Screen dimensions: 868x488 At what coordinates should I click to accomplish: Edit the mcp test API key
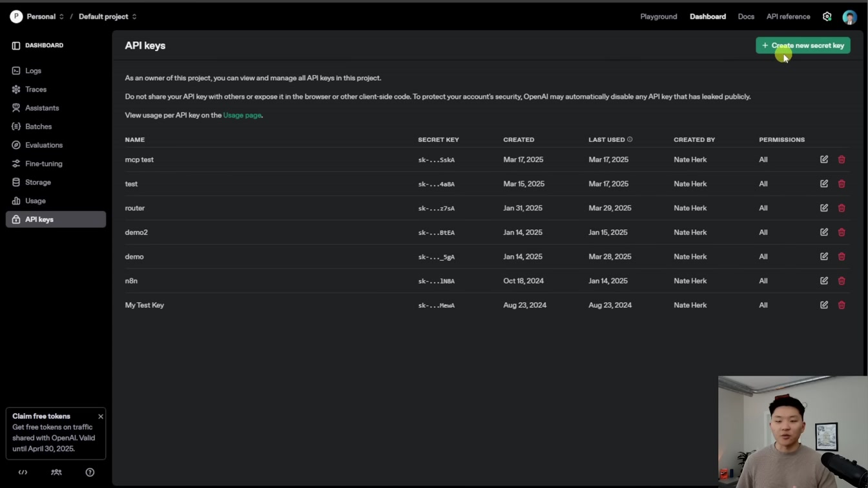(824, 159)
